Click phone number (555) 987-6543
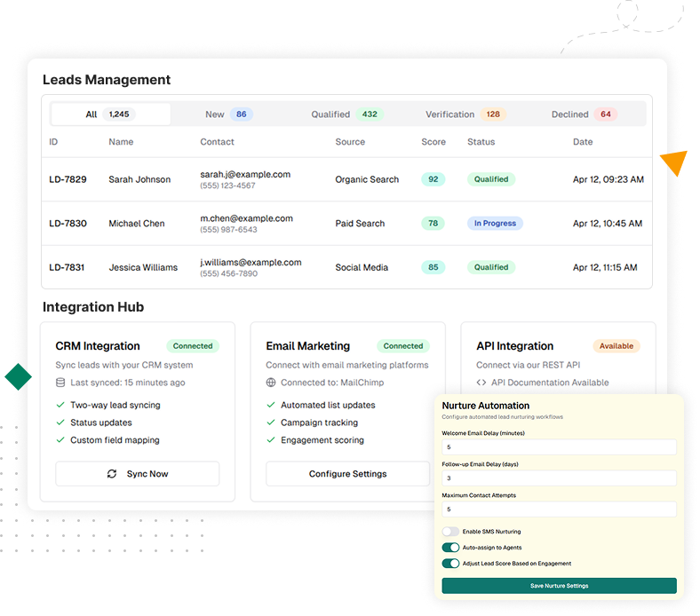 point(228,230)
